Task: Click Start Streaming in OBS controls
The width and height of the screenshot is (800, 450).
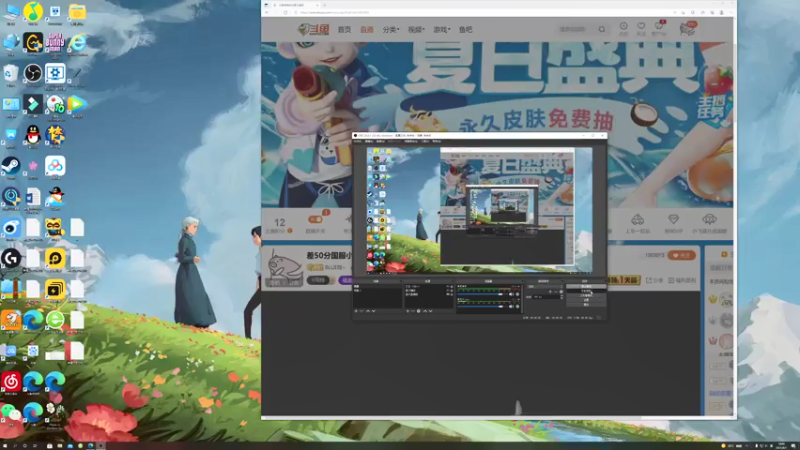Action: click(x=586, y=287)
